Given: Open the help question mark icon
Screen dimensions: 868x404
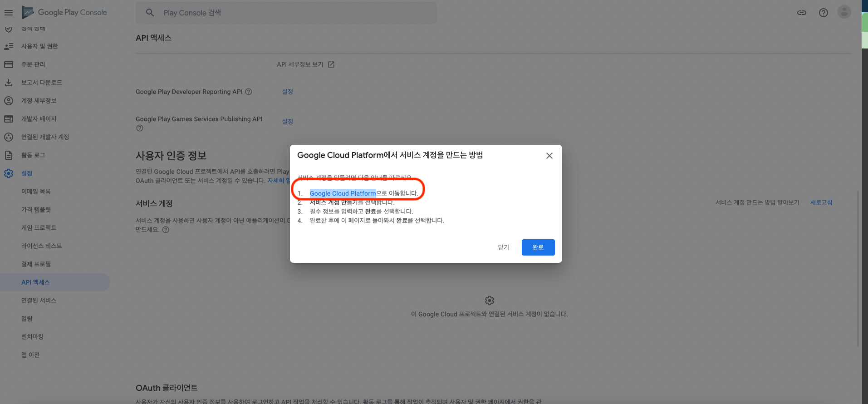Looking at the screenshot, I should (824, 13).
